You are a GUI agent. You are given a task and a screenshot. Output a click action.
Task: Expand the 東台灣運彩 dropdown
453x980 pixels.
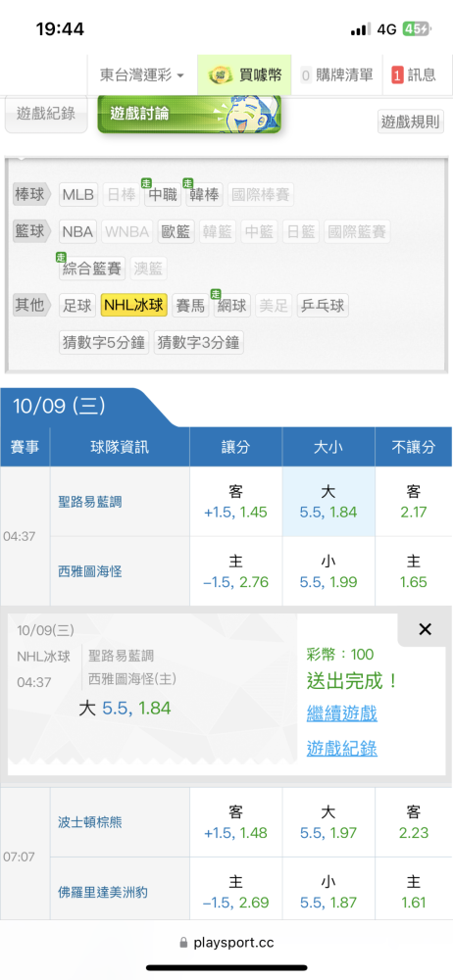click(x=142, y=75)
